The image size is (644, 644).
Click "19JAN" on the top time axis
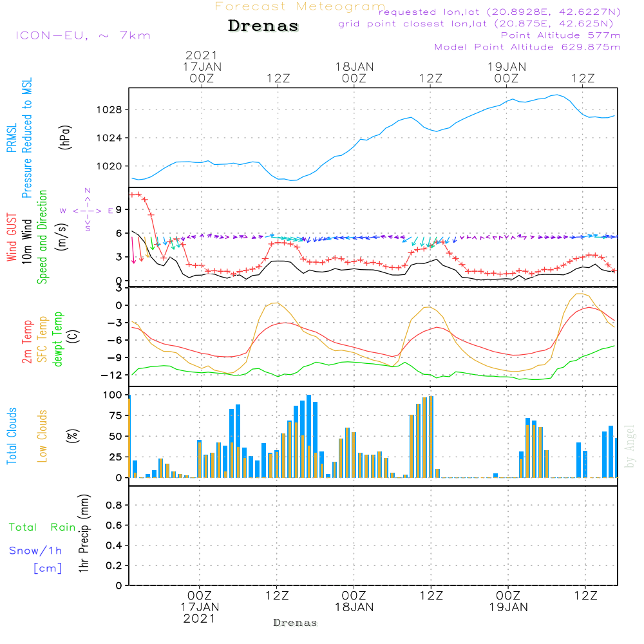pos(507,67)
